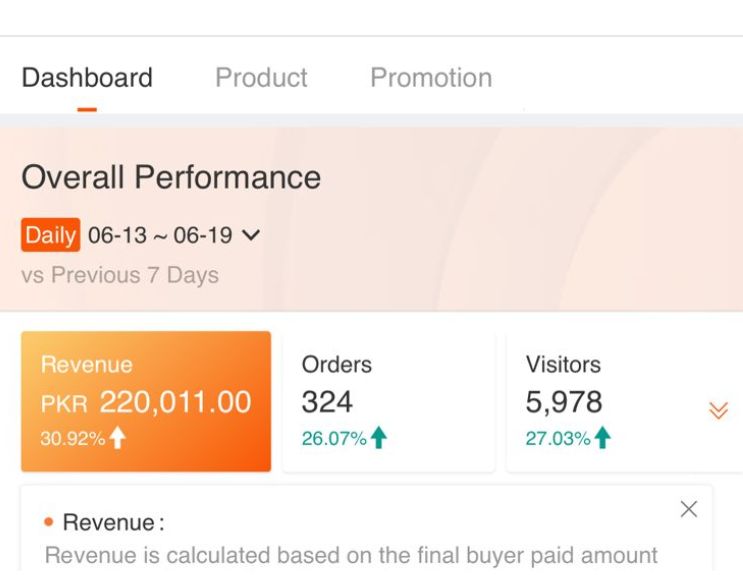Expand more metrics with double chevron

[x=717, y=411]
